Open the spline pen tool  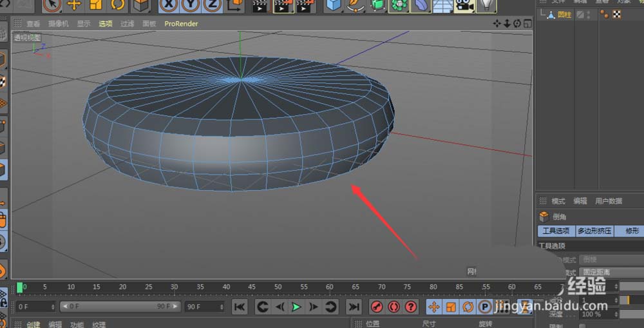pos(355,5)
